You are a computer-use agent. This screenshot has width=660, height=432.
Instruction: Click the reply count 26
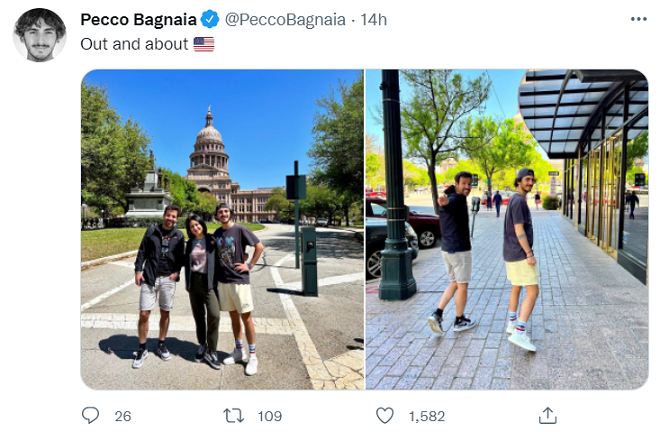[122, 415]
